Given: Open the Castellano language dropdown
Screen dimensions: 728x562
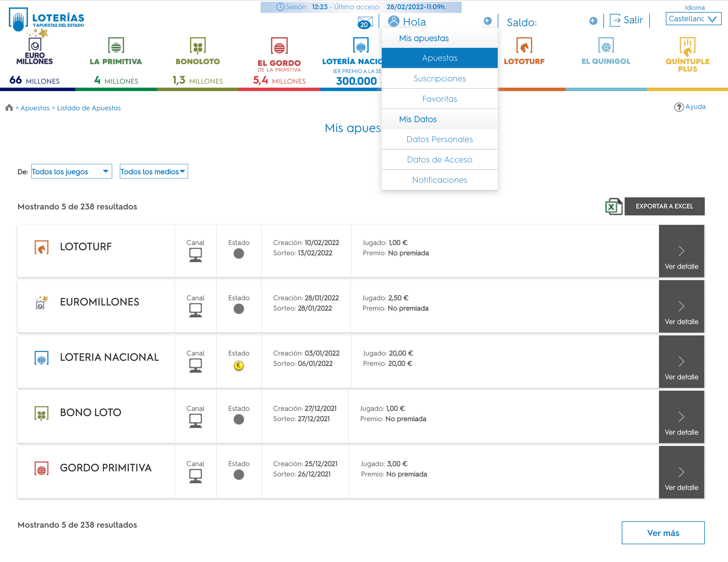Looking at the screenshot, I should pyautogui.click(x=693, y=19).
